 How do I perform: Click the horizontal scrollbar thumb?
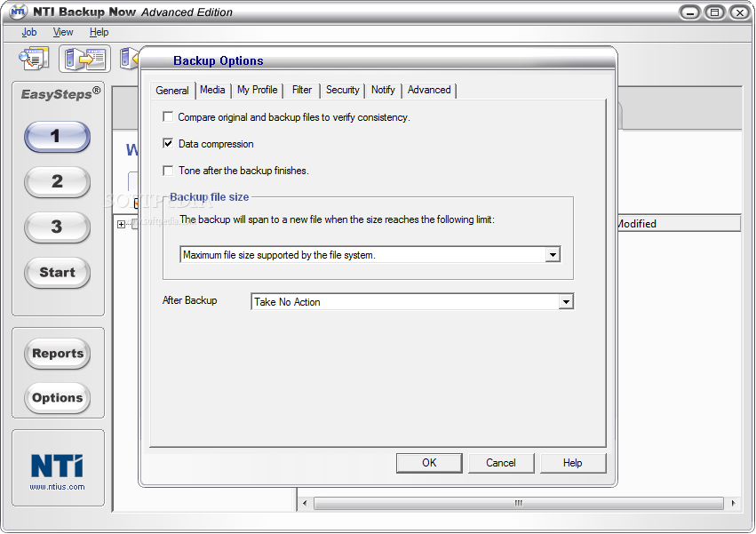pos(518,503)
